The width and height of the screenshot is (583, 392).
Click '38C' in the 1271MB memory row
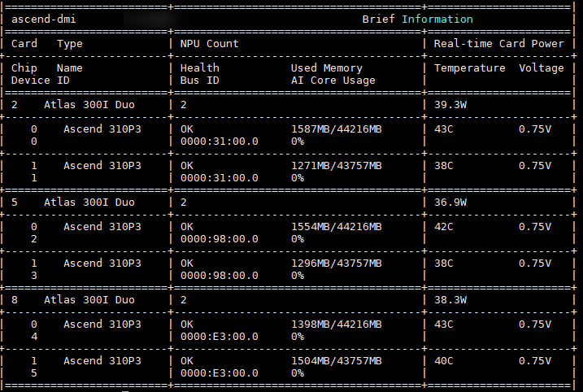444,166
